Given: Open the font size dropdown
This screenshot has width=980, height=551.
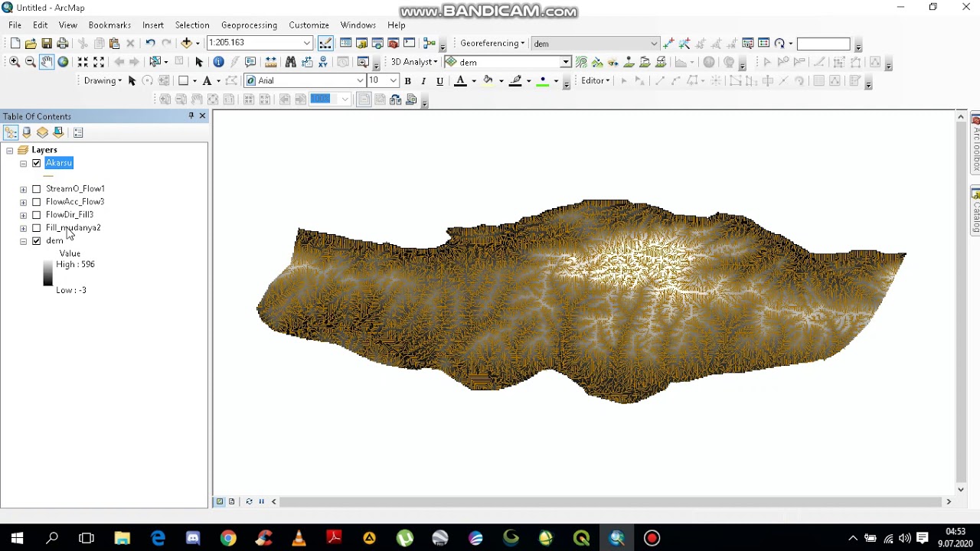Looking at the screenshot, I should pyautogui.click(x=394, y=80).
